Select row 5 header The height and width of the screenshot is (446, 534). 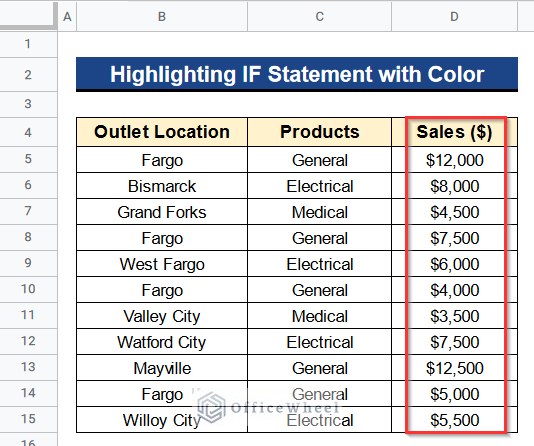pos(28,159)
